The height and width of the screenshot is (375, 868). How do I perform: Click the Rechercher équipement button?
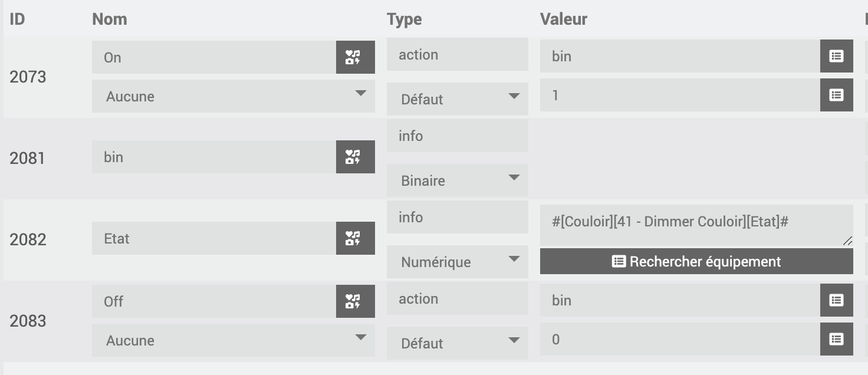tap(696, 261)
